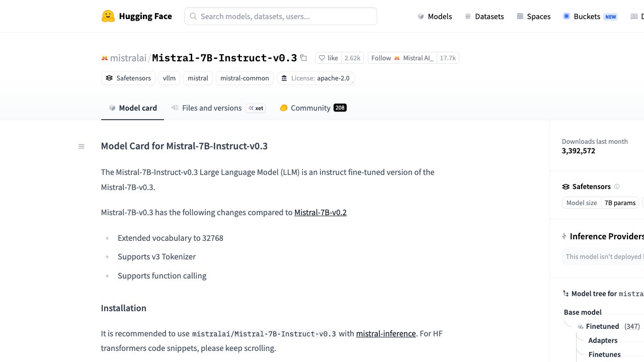Image resolution: width=644 pixels, height=362 pixels.
Task: Click the Safetensors tag
Action: 128,78
